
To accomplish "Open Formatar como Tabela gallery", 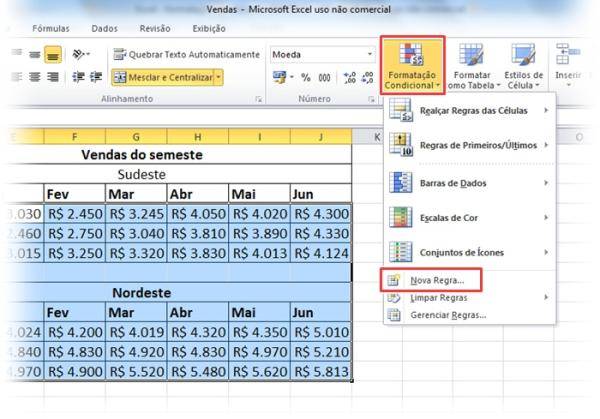I will click(472, 65).
